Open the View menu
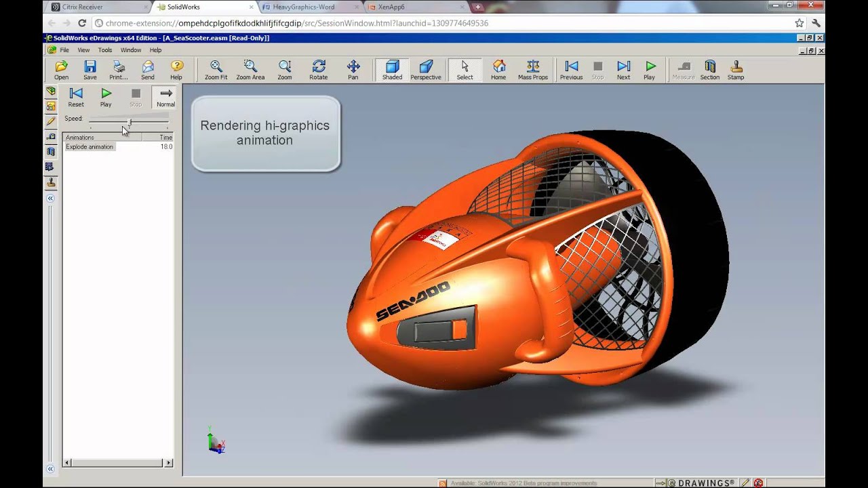The height and width of the screenshot is (488, 868). [83, 50]
